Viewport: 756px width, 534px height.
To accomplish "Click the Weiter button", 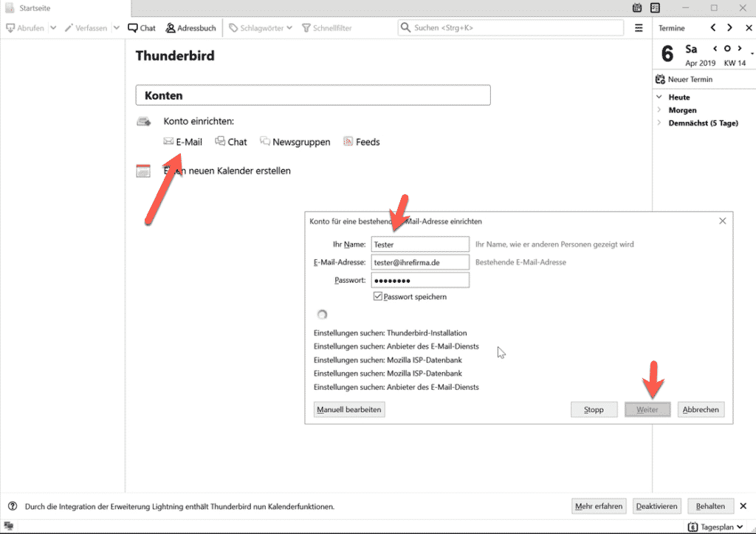I will click(647, 409).
